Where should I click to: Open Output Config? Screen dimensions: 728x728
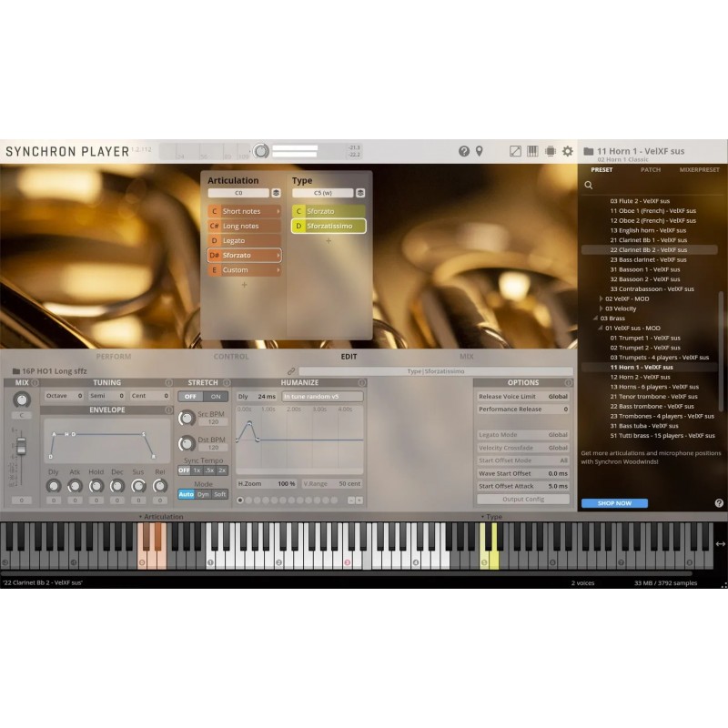[526, 497]
